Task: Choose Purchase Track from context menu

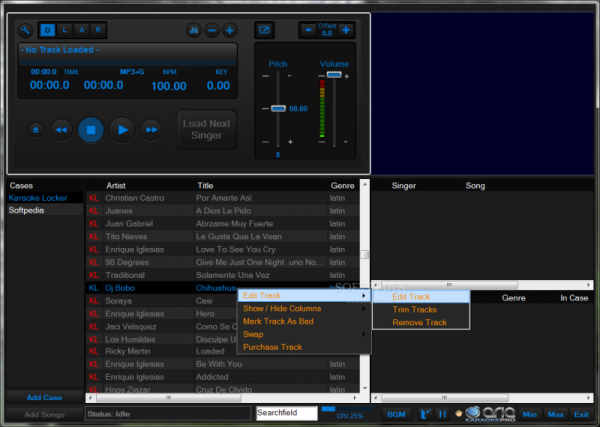Action: (304, 347)
